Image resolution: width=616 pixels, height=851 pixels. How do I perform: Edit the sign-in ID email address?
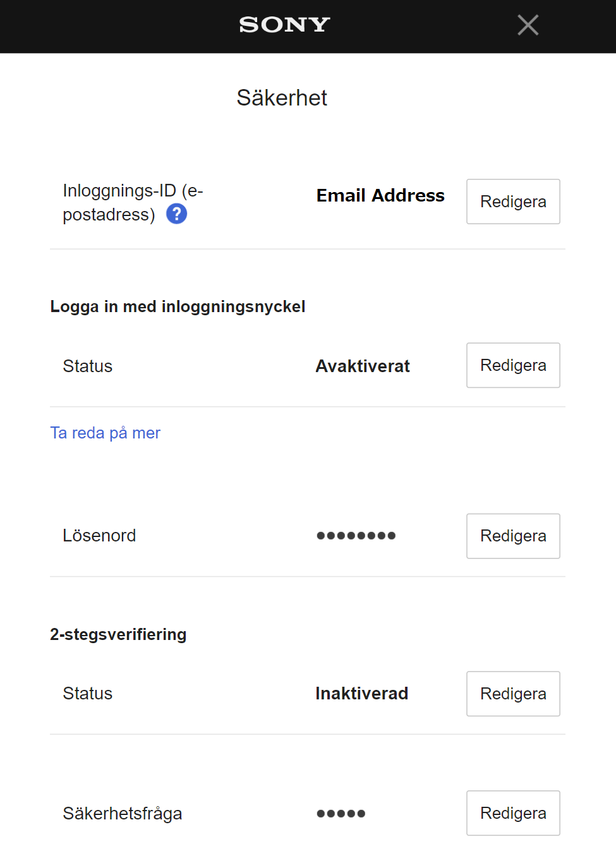tap(513, 202)
